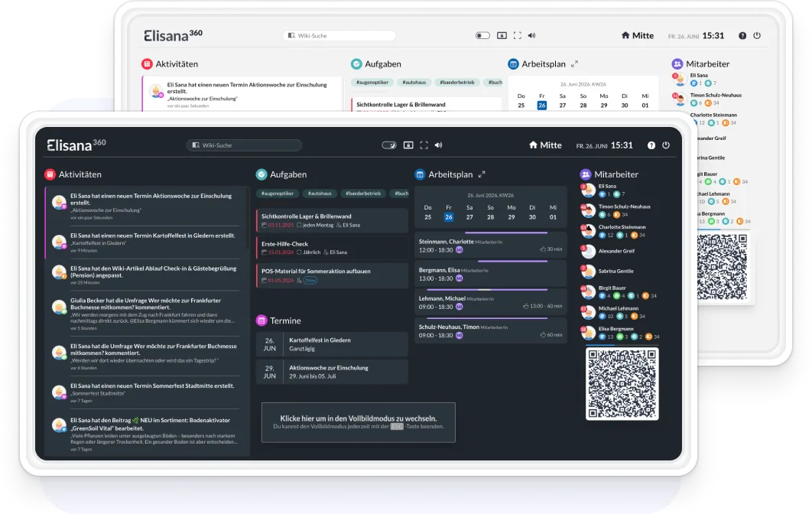Open shift Schulz-Neuhaus, Timon 09:00 - 18:30
The width and height of the screenshot is (812, 514).
point(490,330)
